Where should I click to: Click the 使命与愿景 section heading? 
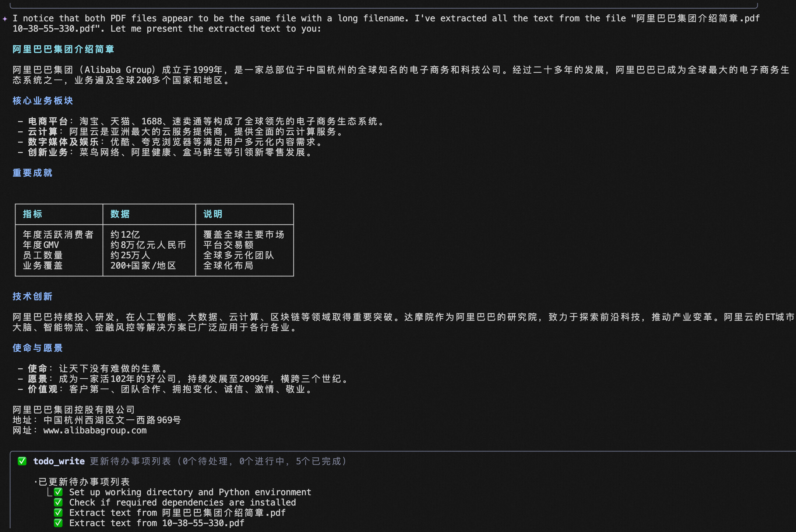(38, 348)
